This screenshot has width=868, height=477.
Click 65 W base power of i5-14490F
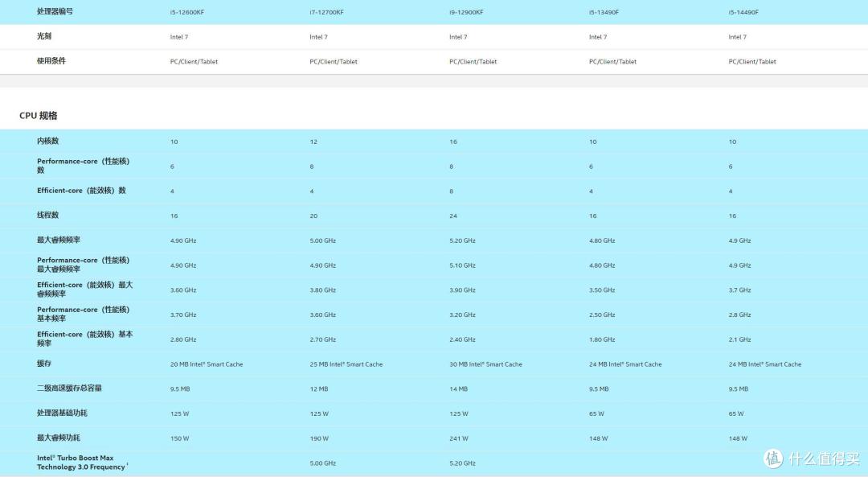pyautogui.click(x=736, y=413)
